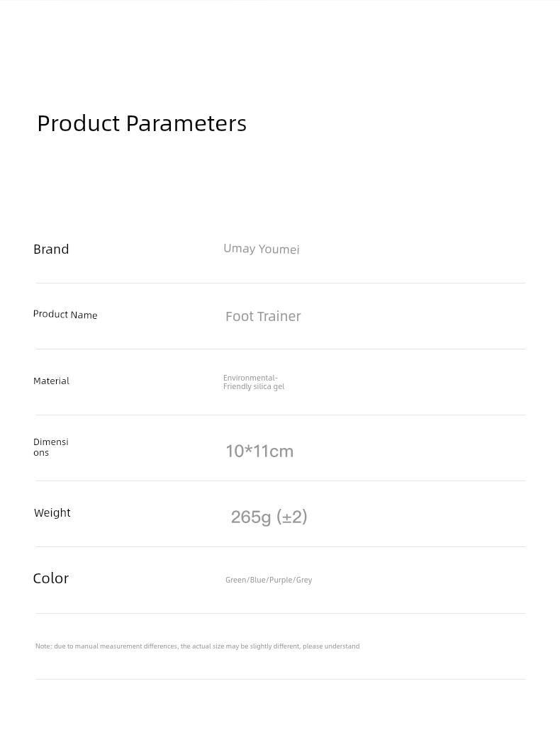Viewport: 560px width, 747px height.
Task: Click the divider line below Brand row
Action: click(x=280, y=283)
